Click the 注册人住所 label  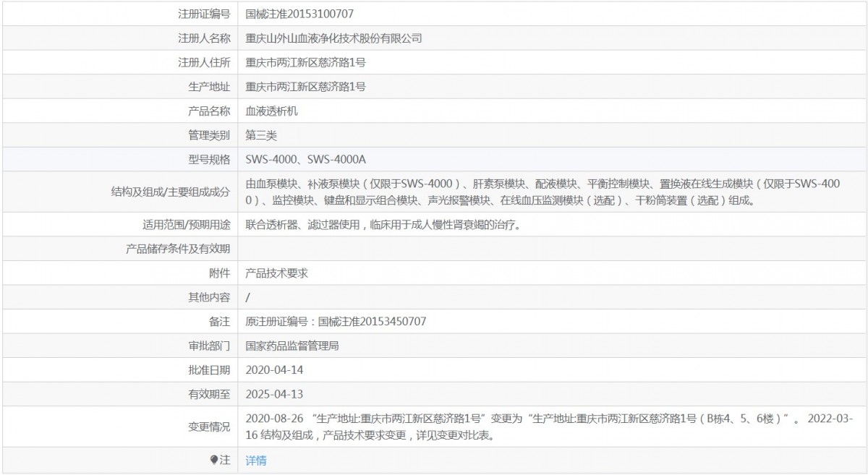tap(204, 62)
